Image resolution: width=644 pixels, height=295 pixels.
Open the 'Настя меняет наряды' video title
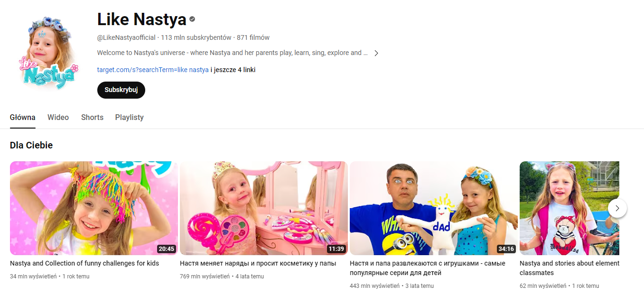coord(258,263)
